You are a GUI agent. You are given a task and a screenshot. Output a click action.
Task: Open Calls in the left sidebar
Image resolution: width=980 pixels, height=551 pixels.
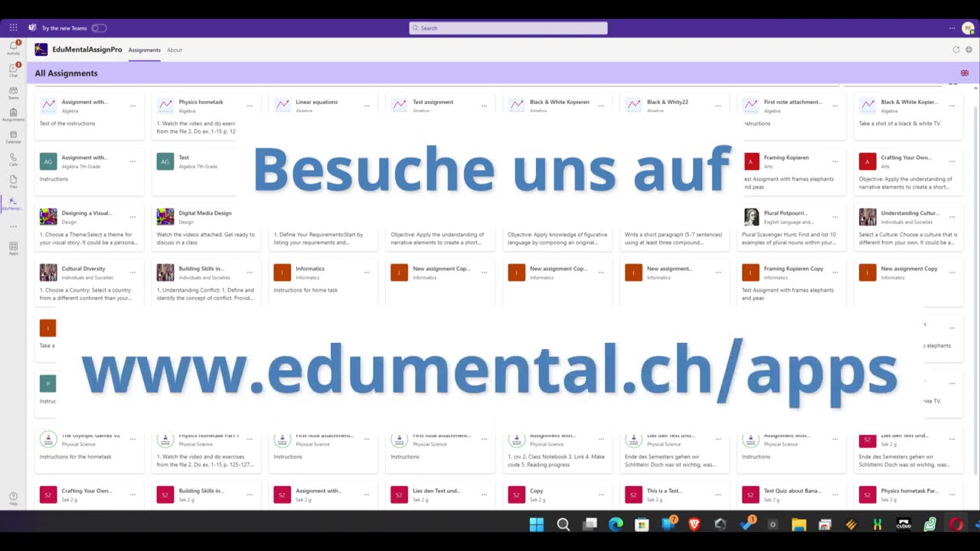[x=13, y=158]
